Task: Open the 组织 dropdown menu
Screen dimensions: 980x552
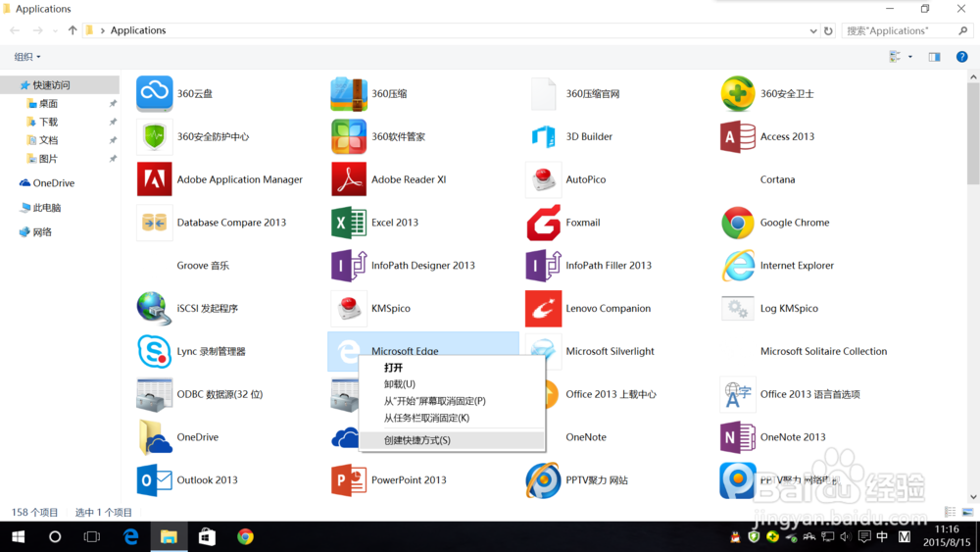Action: (x=27, y=57)
